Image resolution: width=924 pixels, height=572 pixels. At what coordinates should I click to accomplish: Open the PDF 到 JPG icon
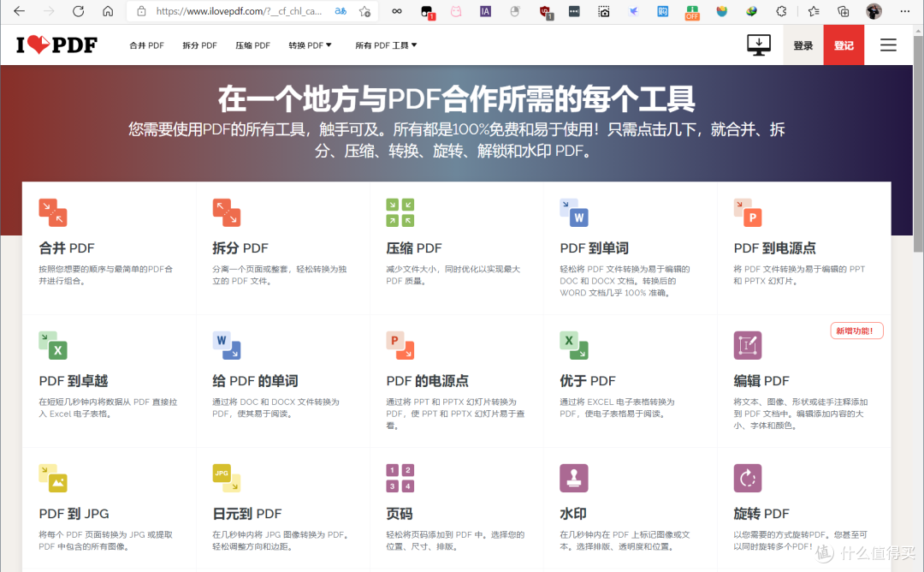pyautogui.click(x=53, y=479)
